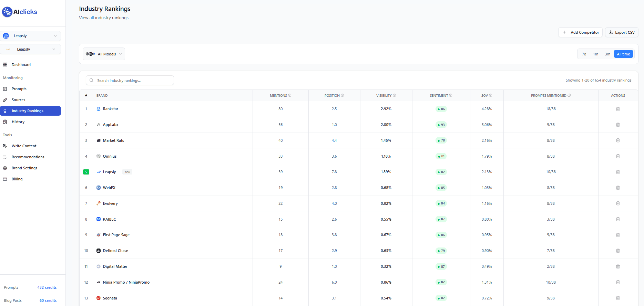Click the Ninja Promo / NinjaPromo brand name

[126, 282]
